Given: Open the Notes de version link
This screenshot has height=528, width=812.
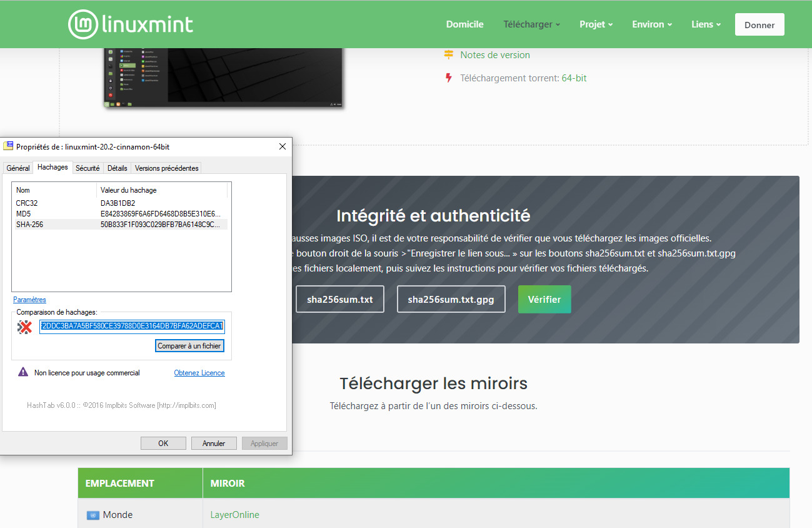Looking at the screenshot, I should pos(495,55).
